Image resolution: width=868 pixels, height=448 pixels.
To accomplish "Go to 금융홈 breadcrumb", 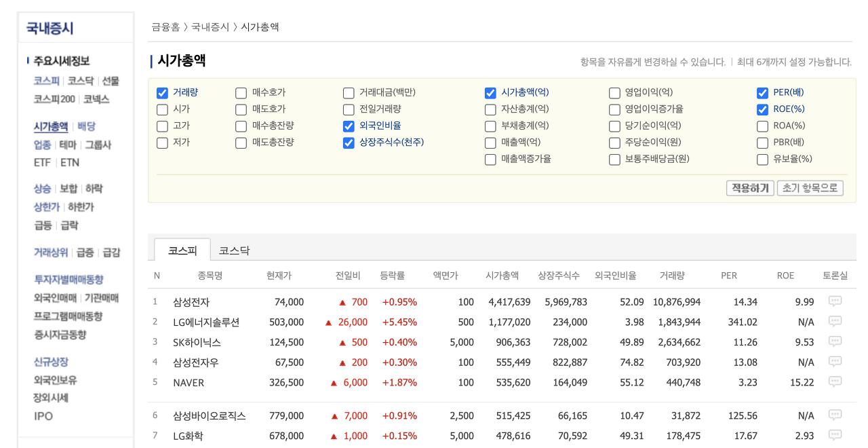I will click(x=165, y=27).
